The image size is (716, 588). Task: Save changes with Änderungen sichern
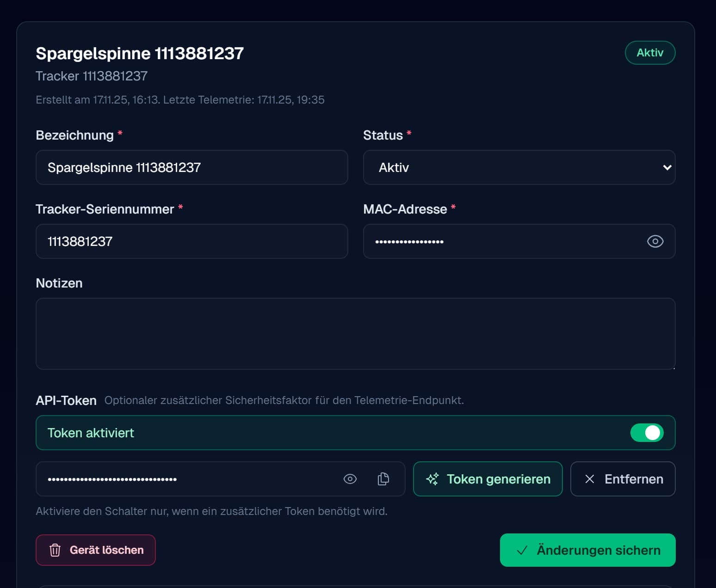[x=587, y=550]
